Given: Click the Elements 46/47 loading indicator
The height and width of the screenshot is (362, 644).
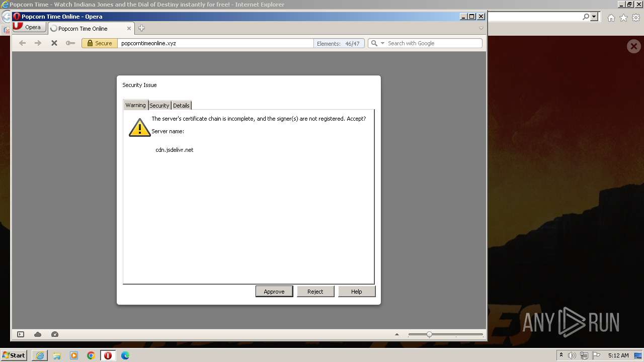Looking at the screenshot, I should click(339, 43).
